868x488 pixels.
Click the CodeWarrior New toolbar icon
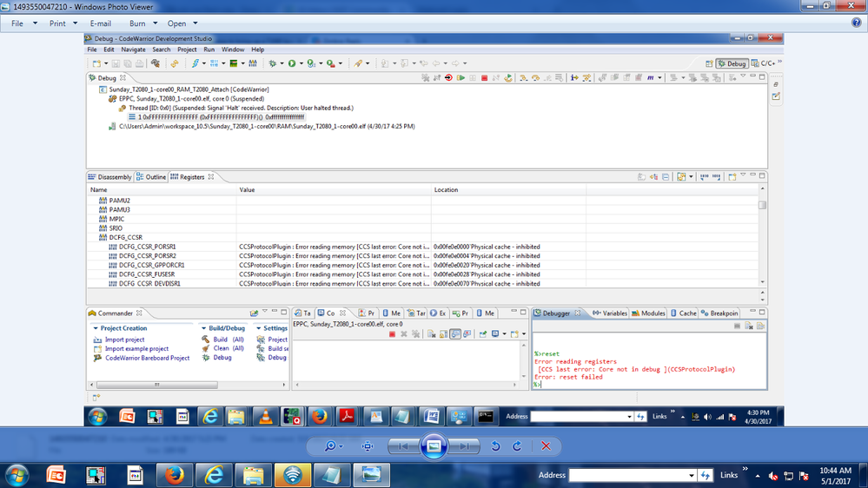click(96, 63)
